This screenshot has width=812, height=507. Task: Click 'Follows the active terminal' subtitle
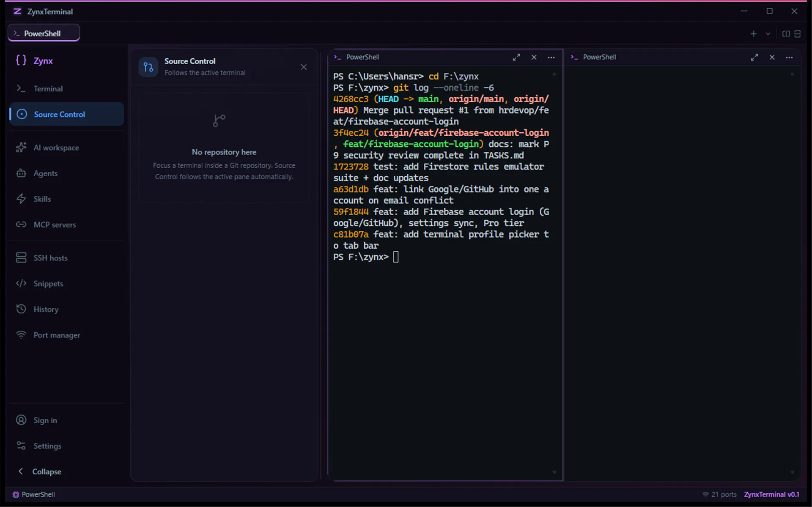coord(205,73)
